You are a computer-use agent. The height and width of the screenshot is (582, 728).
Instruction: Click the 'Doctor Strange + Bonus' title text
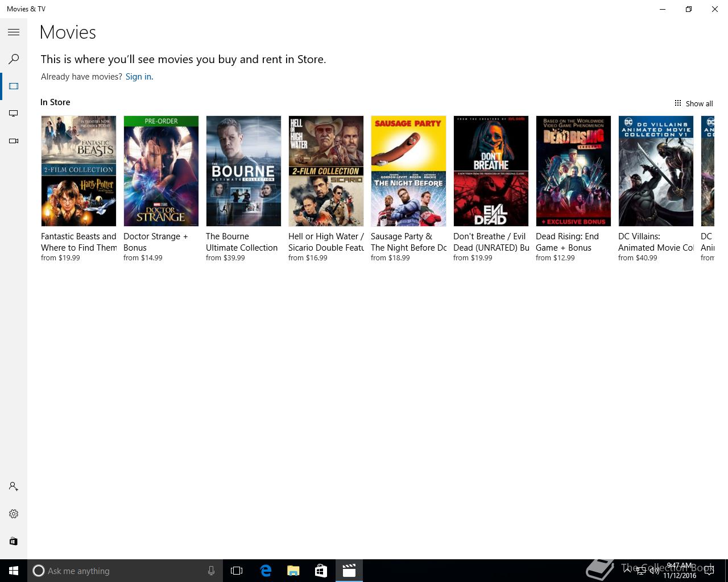156,242
